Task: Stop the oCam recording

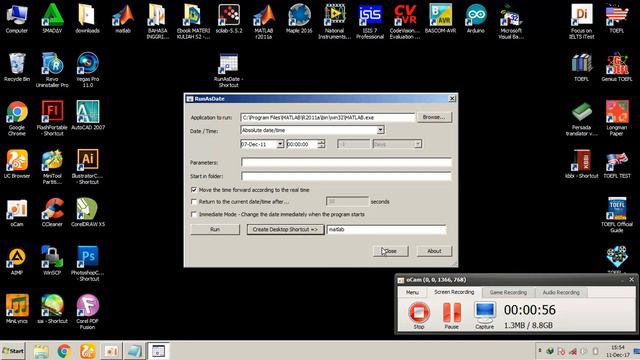Action: (x=419, y=315)
